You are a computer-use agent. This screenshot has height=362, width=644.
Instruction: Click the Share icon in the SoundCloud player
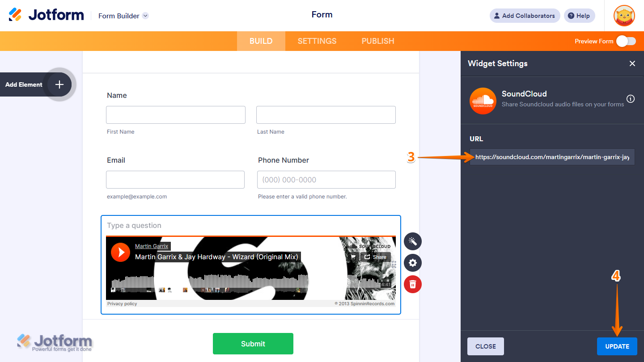pyautogui.click(x=375, y=257)
